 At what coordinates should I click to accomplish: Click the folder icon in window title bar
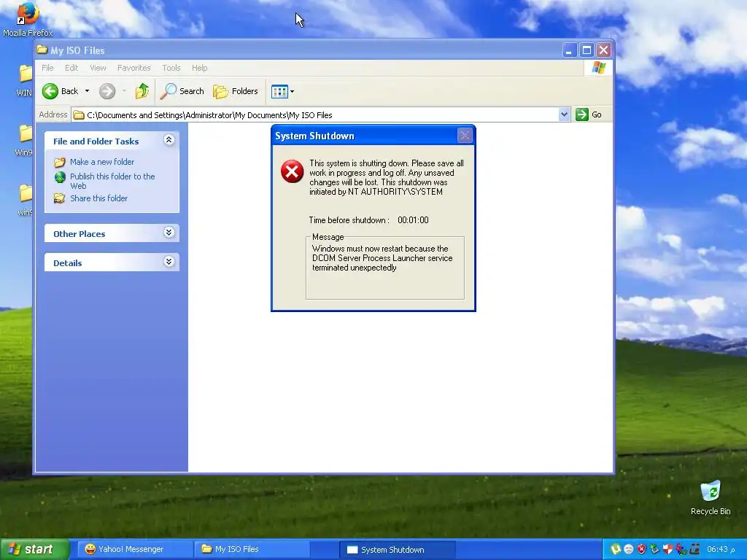(x=42, y=50)
